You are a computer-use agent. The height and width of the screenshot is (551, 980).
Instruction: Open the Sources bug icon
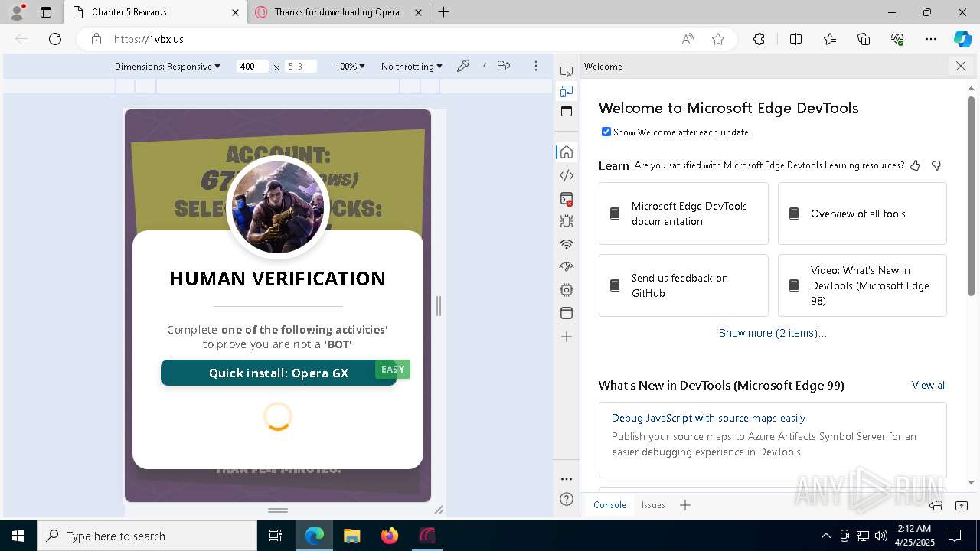(567, 222)
